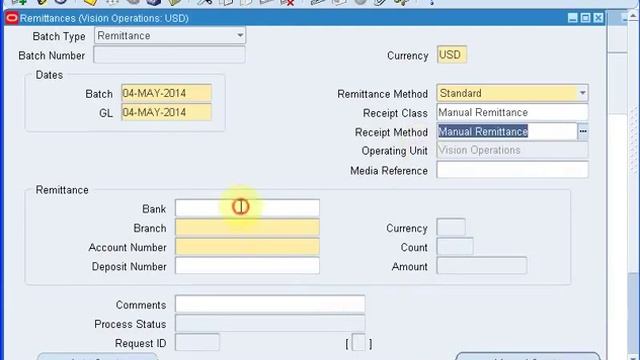Open the descriptive flexfield in brackets
640x360 pixels.
pyautogui.click(x=359, y=343)
